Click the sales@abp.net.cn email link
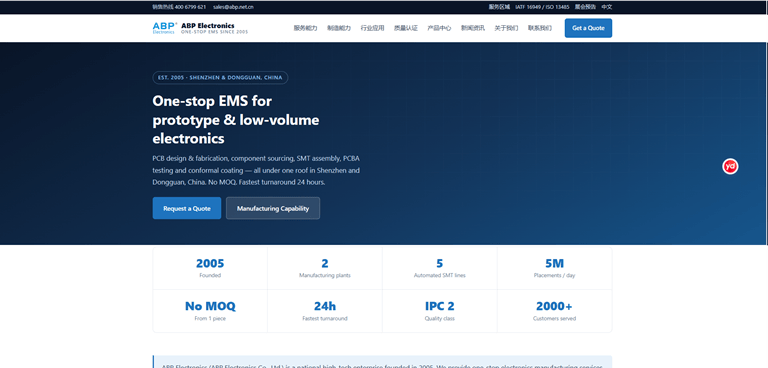The height and width of the screenshot is (368, 768). 233,7
